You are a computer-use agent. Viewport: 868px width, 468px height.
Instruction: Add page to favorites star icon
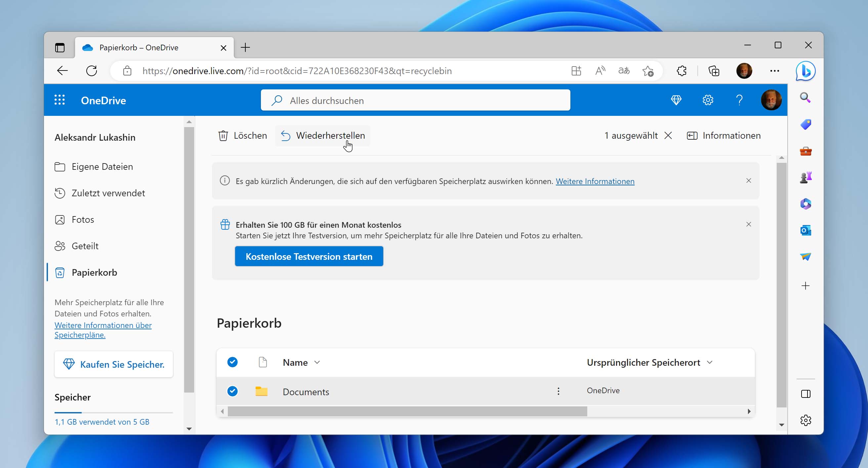pyautogui.click(x=648, y=71)
